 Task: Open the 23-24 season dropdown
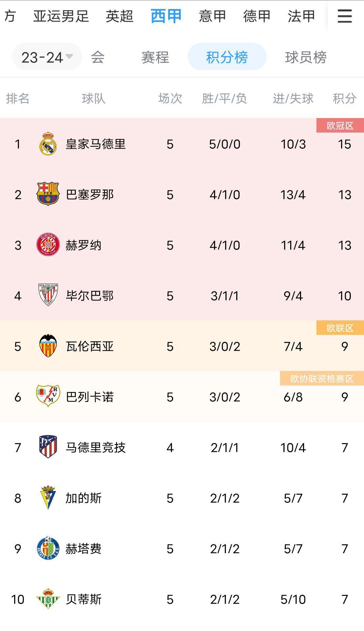click(47, 57)
